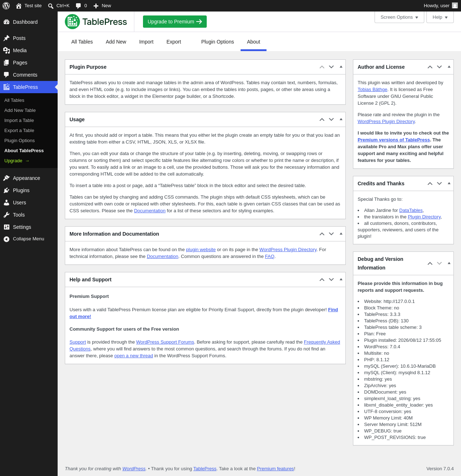This screenshot has height=476, width=461.
Task: Click the Upgrade to Premium button
Action: point(175,22)
